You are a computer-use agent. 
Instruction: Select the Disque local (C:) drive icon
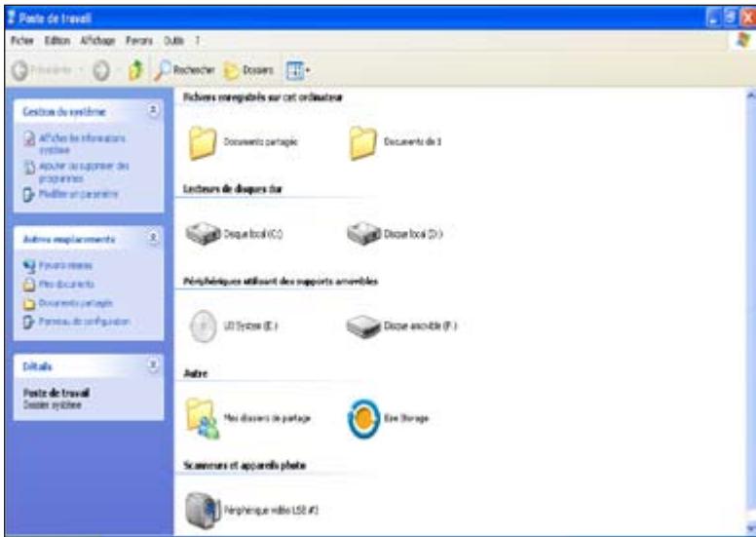click(x=203, y=234)
